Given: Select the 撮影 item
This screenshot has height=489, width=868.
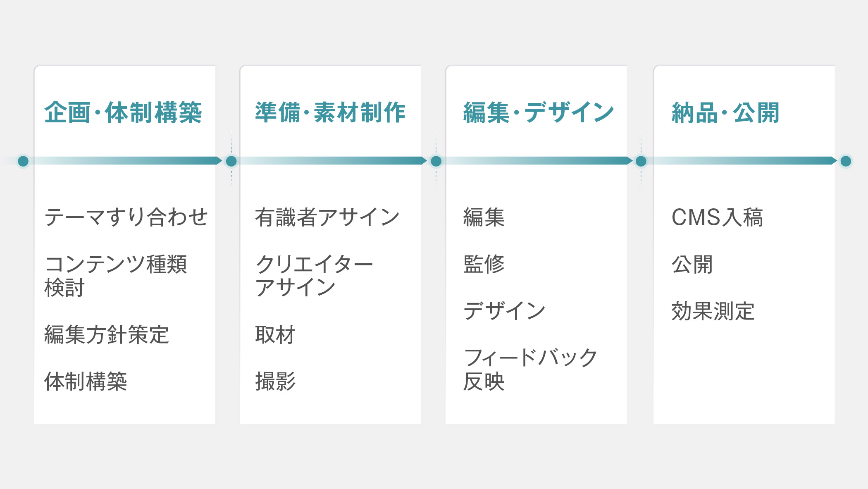Looking at the screenshot, I should tap(275, 382).
